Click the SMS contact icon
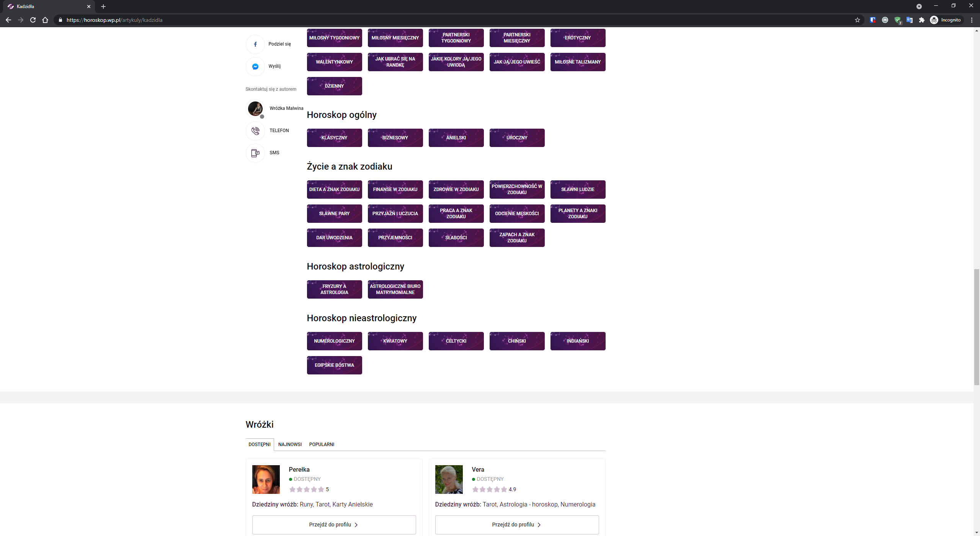 point(255,153)
